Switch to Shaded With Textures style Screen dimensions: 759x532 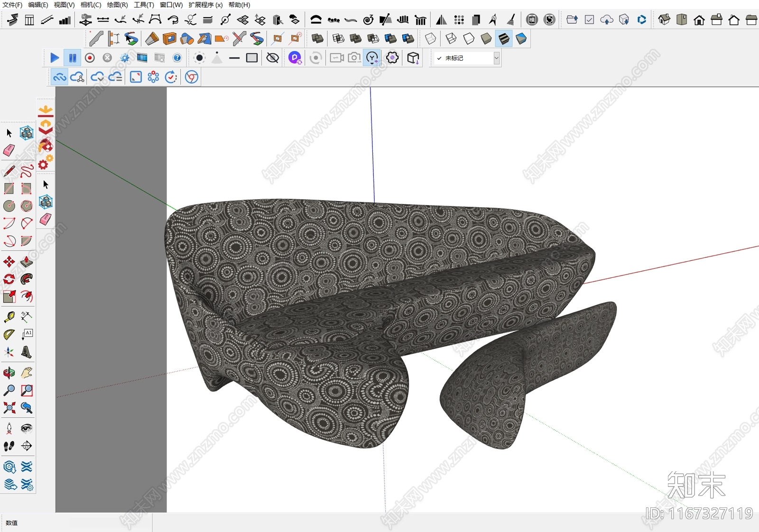point(504,39)
